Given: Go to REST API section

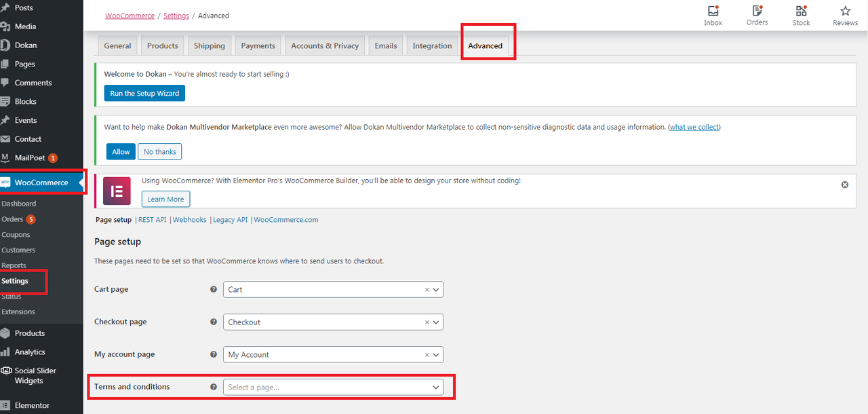Looking at the screenshot, I should (x=152, y=220).
